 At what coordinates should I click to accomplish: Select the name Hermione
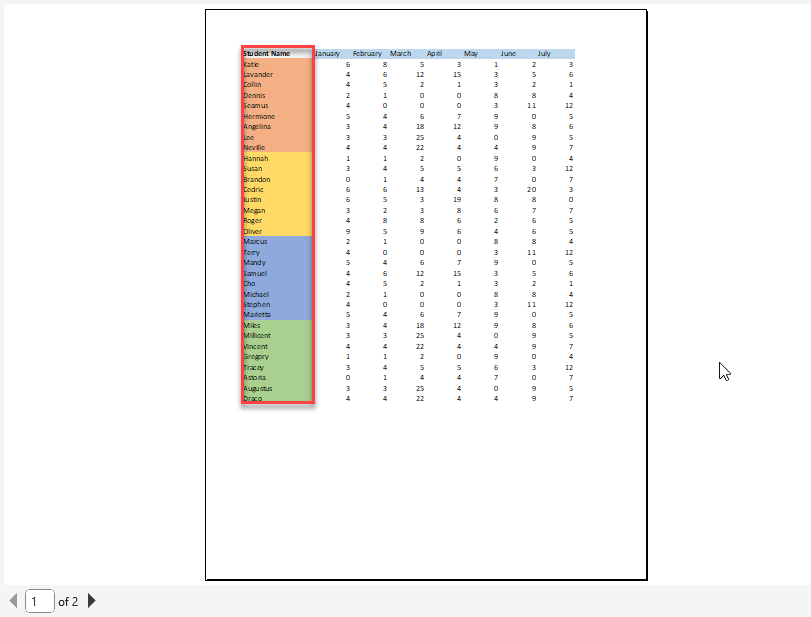coord(259,116)
